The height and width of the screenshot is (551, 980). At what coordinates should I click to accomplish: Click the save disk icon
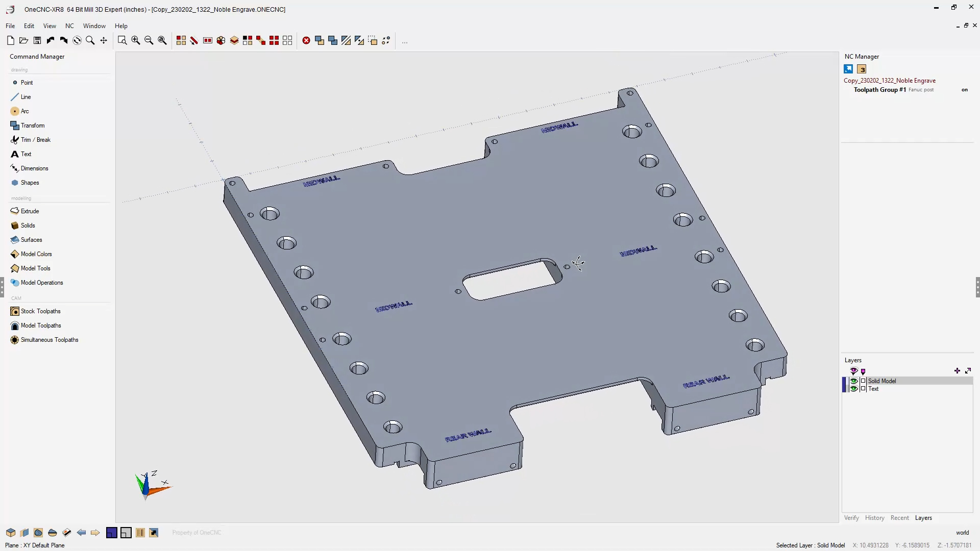(x=37, y=41)
